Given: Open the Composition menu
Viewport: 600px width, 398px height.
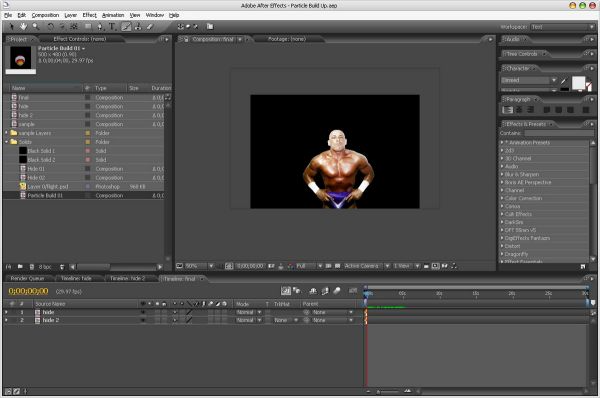Looking at the screenshot, I should (45, 15).
